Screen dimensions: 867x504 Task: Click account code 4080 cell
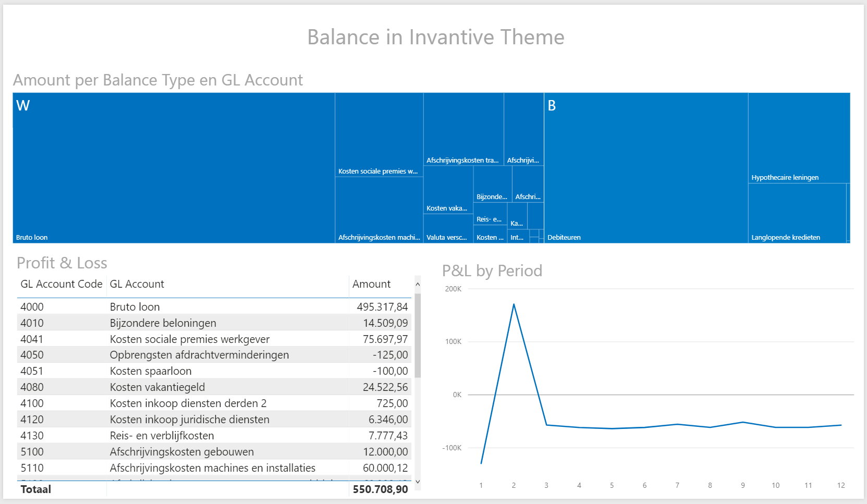pyautogui.click(x=32, y=387)
